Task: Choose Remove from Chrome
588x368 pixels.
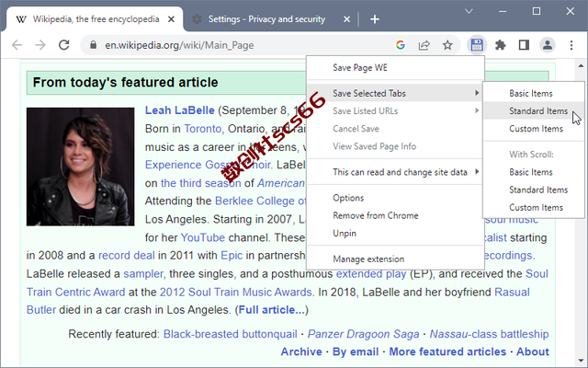Action: 396,215
